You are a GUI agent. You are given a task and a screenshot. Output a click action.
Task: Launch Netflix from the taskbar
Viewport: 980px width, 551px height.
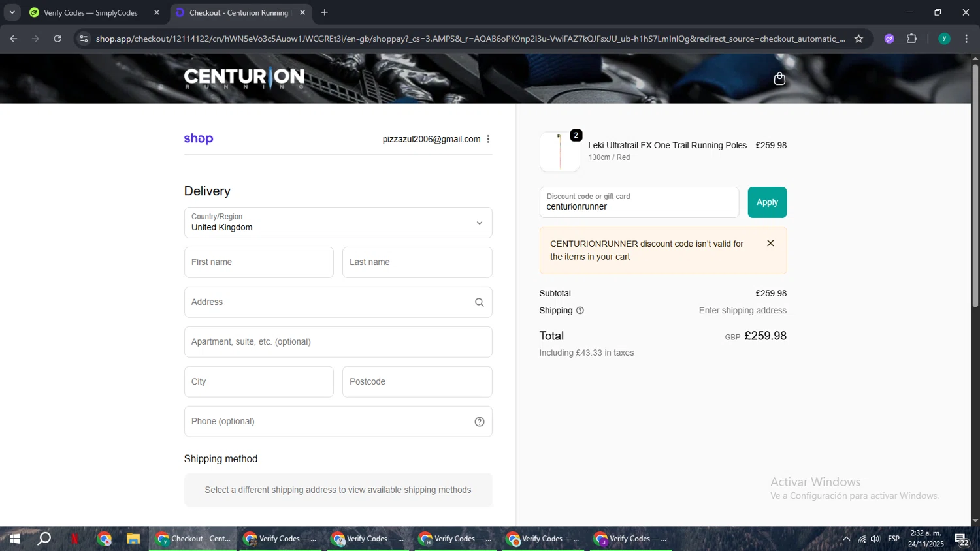click(x=74, y=539)
